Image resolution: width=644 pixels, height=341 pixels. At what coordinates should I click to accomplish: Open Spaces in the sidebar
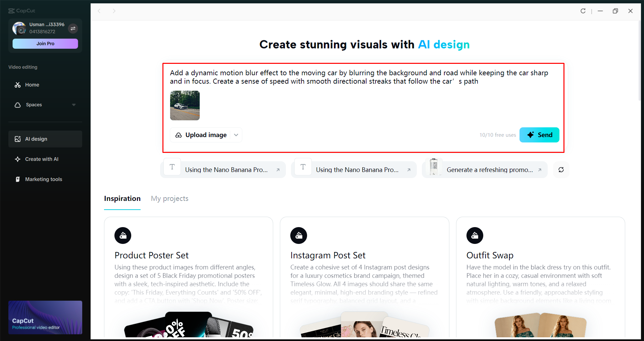(x=34, y=105)
